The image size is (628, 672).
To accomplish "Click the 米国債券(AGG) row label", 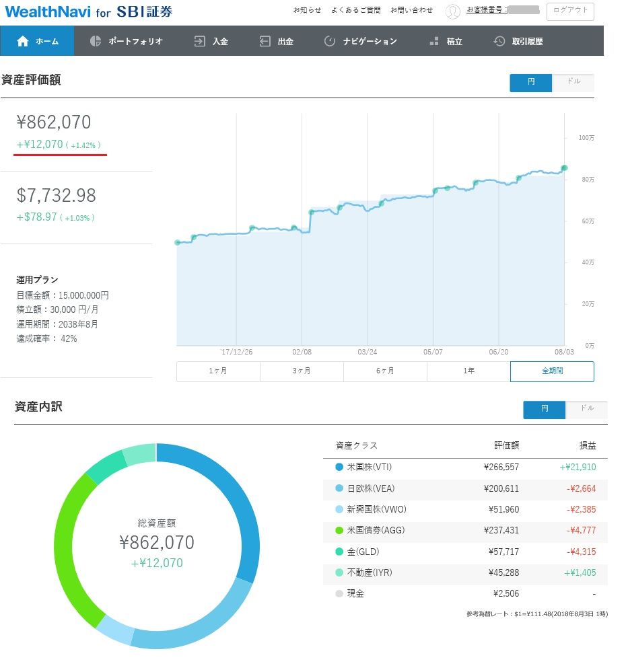I will (x=376, y=530).
